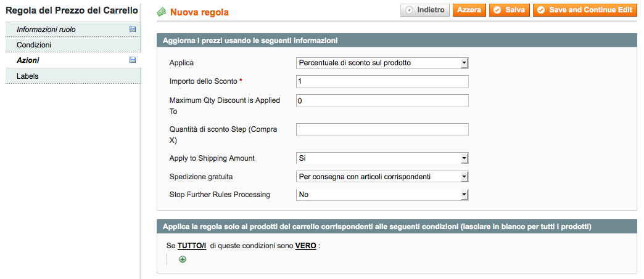The height and width of the screenshot is (279, 644).
Task: Click the green Nuova regola header icon
Action: tap(162, 12)
